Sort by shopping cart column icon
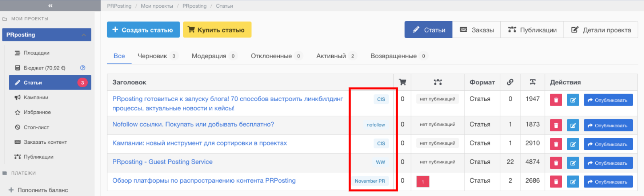 pyautogui.click(x=402, y=82)
